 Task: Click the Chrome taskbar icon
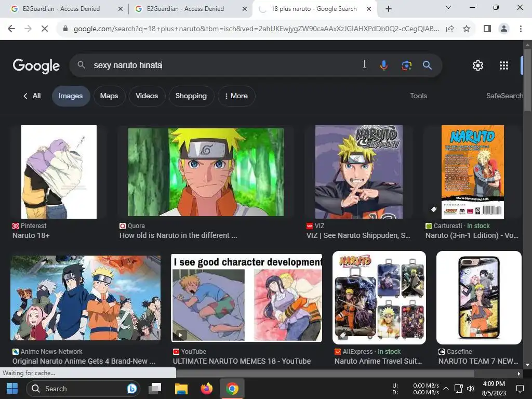[232, 389]
